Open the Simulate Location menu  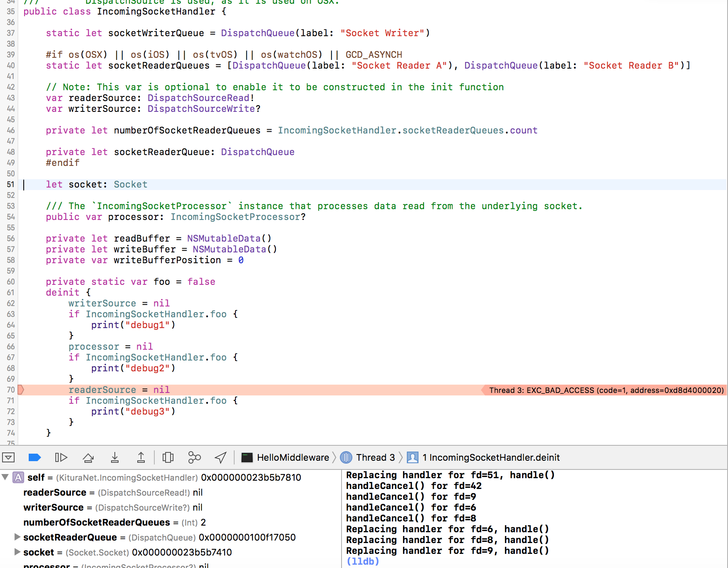[x=220, y=457]
